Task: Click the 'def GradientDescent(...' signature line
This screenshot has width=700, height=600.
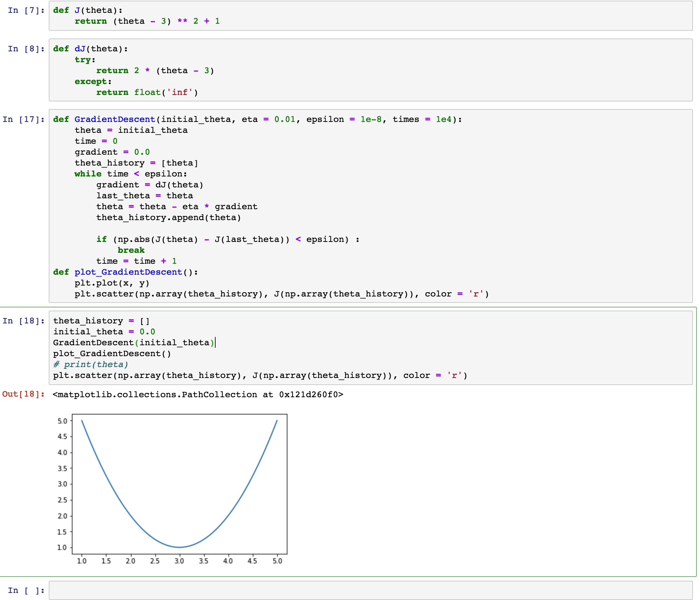Action: click(x=257, y=120)
